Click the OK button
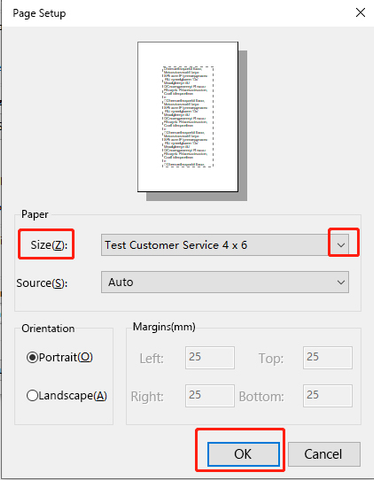The width and height of the screenshot is (374, 480). [x=243, y=454]
